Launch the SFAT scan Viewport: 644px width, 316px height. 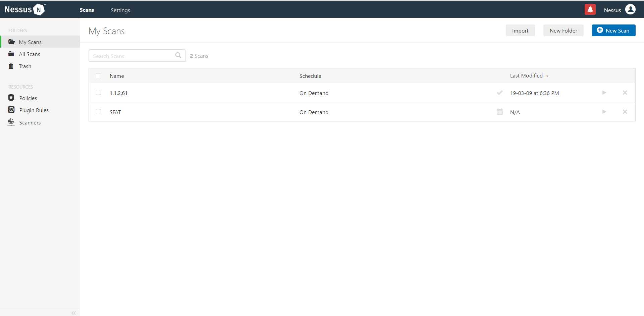click(x=604, y=112)
